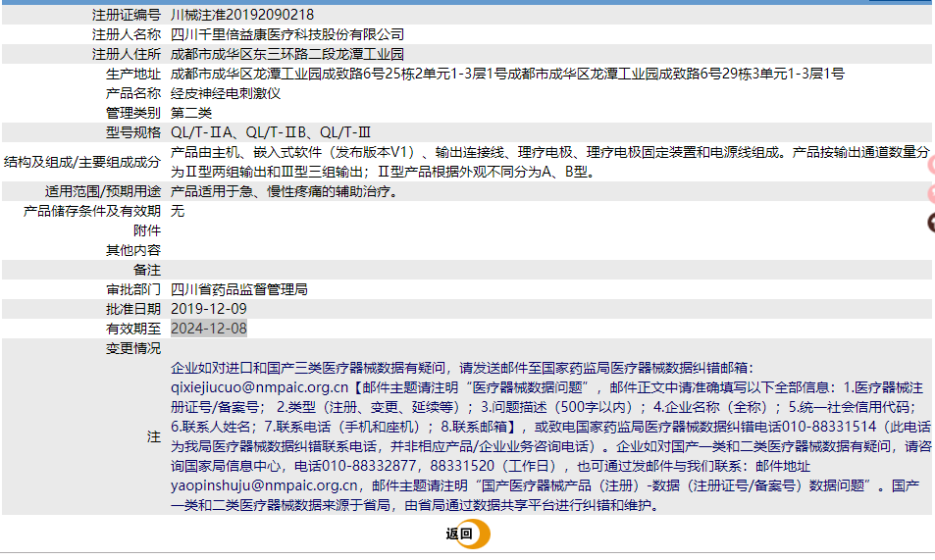Click the 产品储存条件及有效期 label
This screenshot has width=935, height=560.
coord(92,211)
